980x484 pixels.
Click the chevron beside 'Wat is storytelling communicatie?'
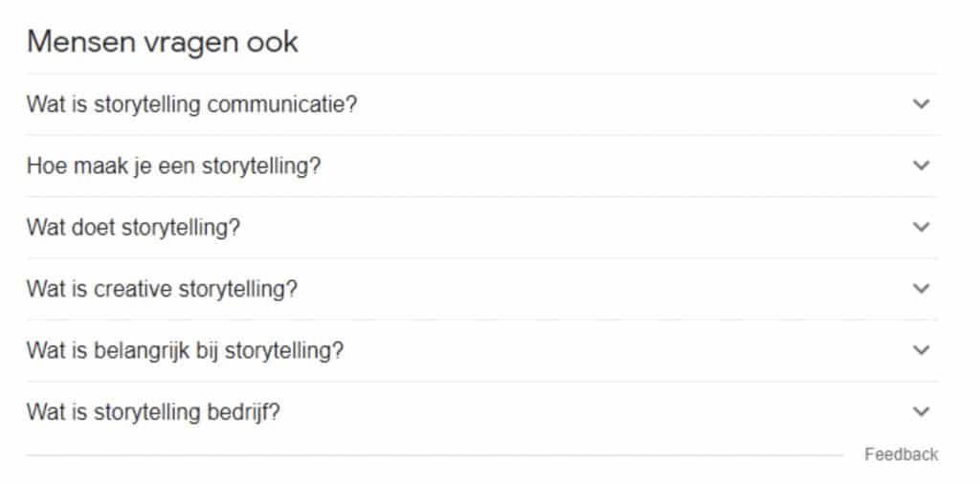tap(921, 104)
